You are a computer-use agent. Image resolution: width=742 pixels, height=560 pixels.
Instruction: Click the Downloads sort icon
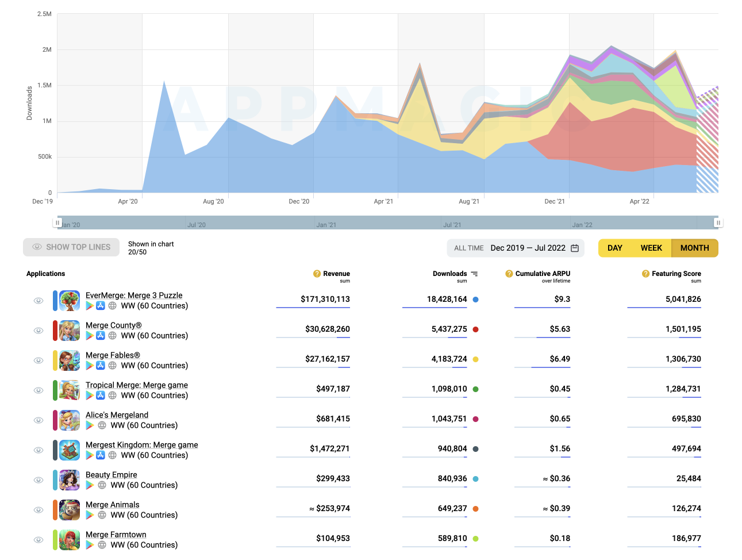pos(474,274)
